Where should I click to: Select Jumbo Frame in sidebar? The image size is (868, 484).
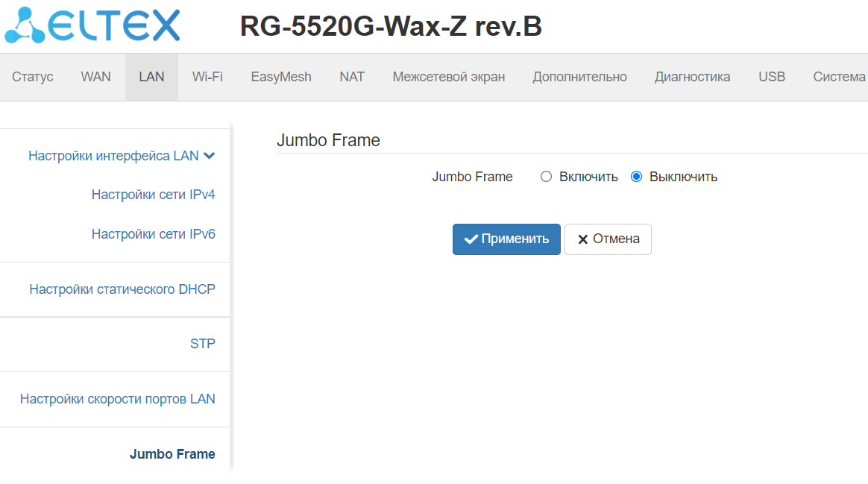pyautogui.click(x=172, y=454)
